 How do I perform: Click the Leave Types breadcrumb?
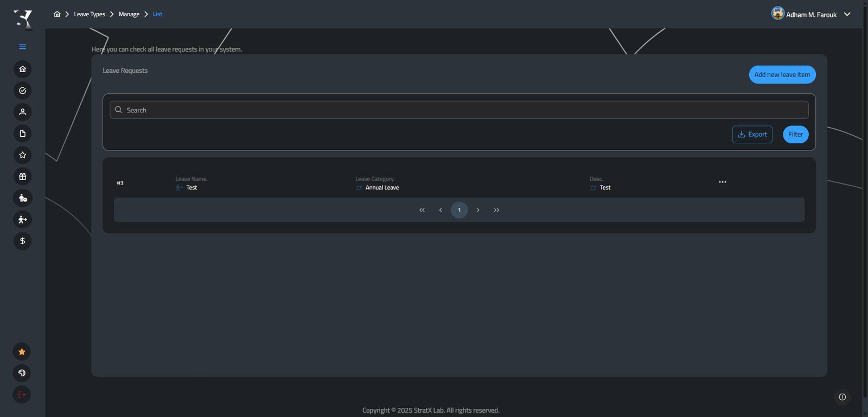pyautogui.click(x=90, y=14)
